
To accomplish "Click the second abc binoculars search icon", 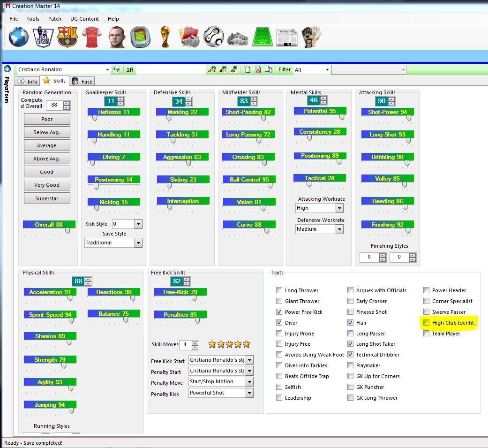I will click(222, 69).
